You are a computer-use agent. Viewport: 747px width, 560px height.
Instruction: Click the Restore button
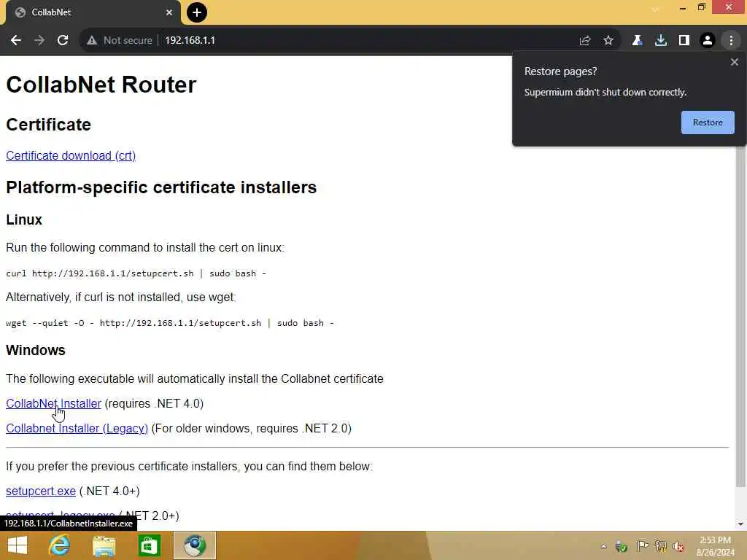708,122
